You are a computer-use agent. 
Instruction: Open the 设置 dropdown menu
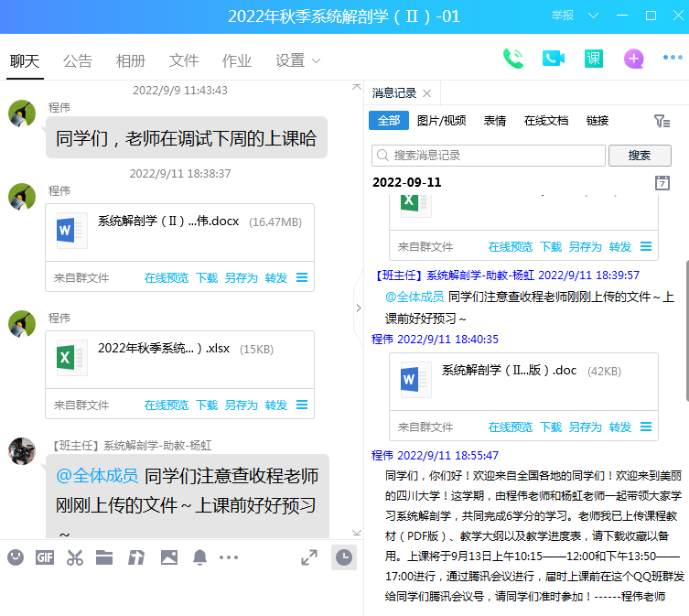coord(297,60)
